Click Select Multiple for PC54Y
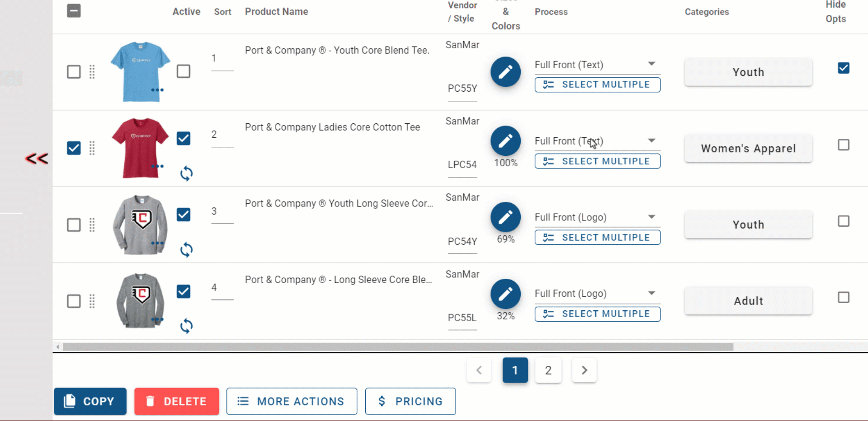 point(597,238)
